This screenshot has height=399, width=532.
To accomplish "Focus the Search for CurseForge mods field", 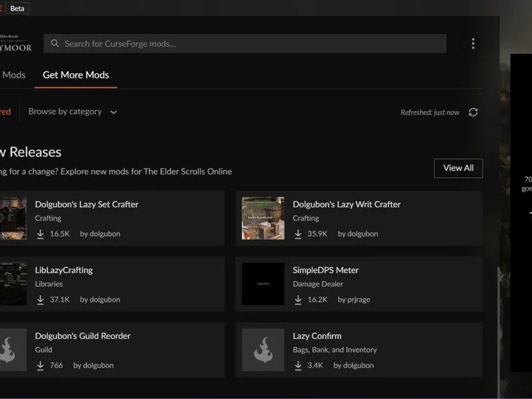I will (253, 44).
